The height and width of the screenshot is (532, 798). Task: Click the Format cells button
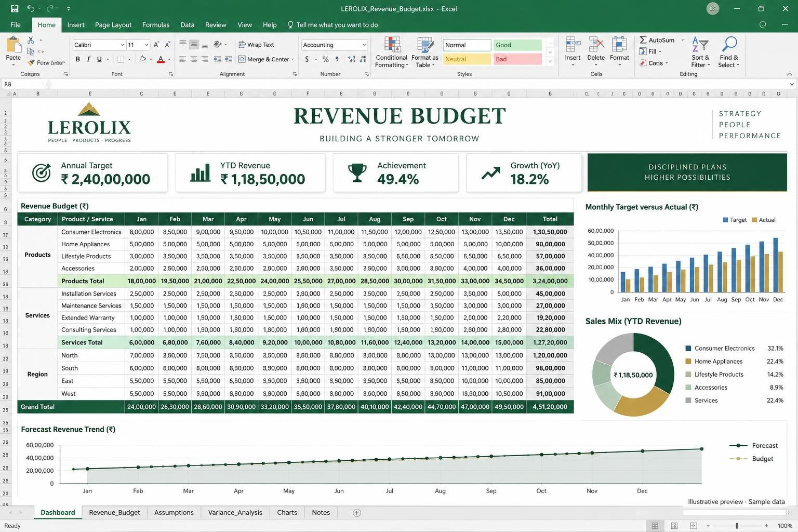coord(619,51)
